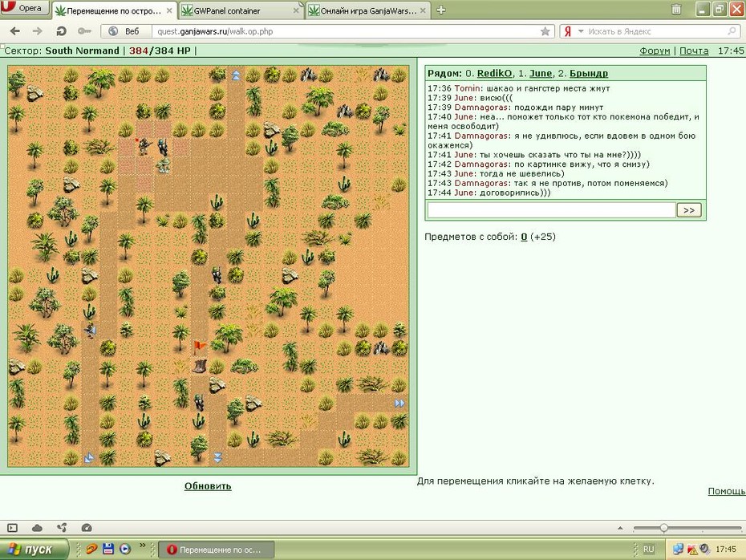Go back with the Back arrow
746x560 pixels.
[15, 31]
